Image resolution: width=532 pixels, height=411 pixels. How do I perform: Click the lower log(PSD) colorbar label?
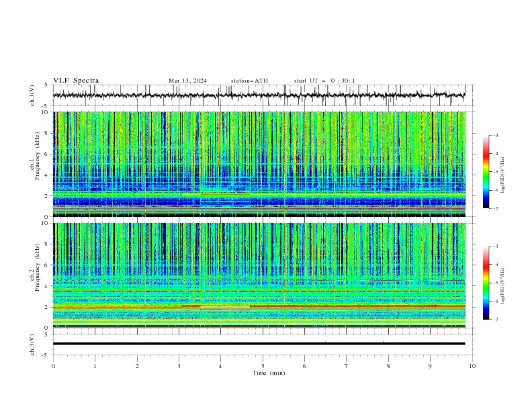pyautogui.click(x=502, y=286)
